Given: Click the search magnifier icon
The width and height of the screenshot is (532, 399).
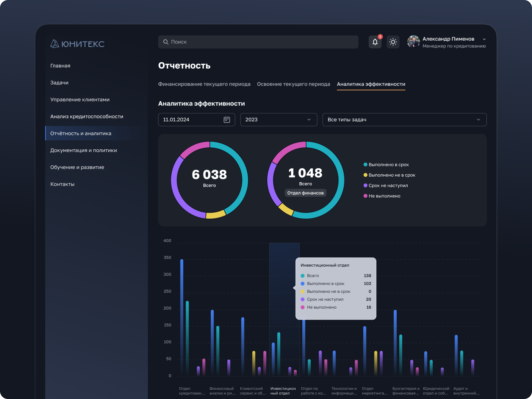Looking at the screenshot, I should (x=166, y=42).
